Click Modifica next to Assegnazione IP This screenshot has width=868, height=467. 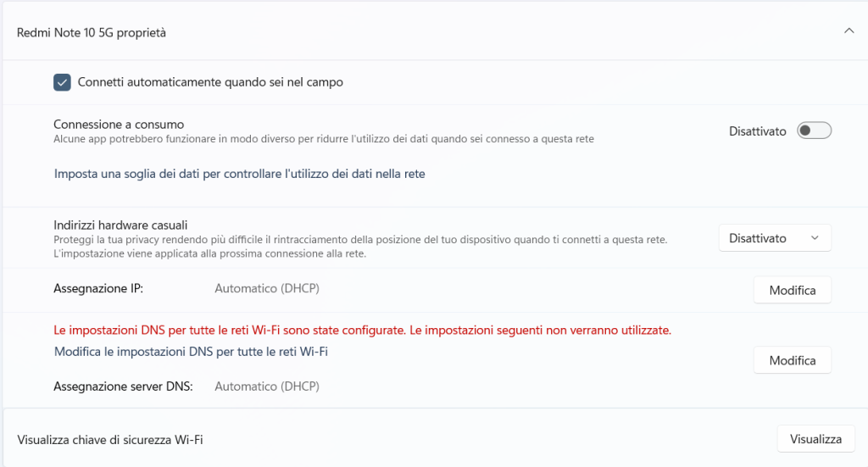point(792,290)
